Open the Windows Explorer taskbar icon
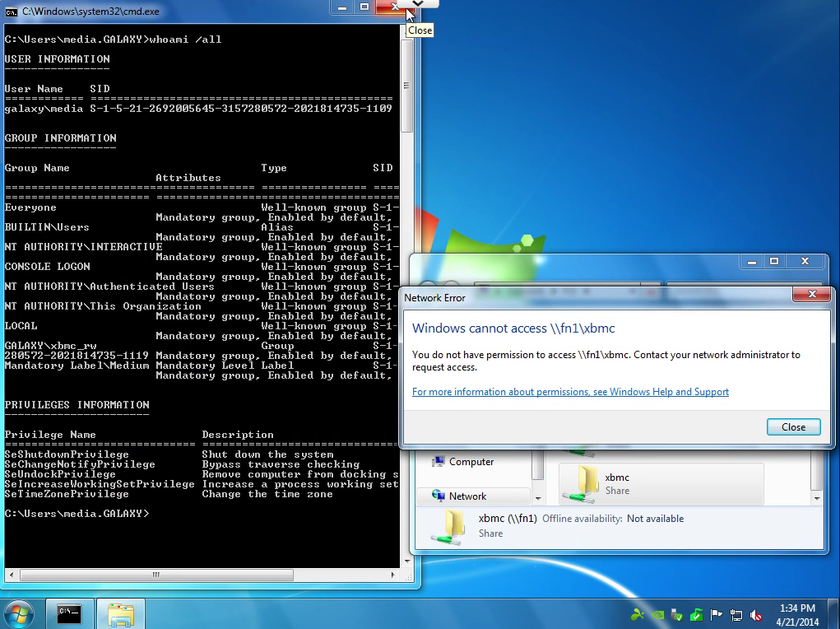 tap(120, 613)
